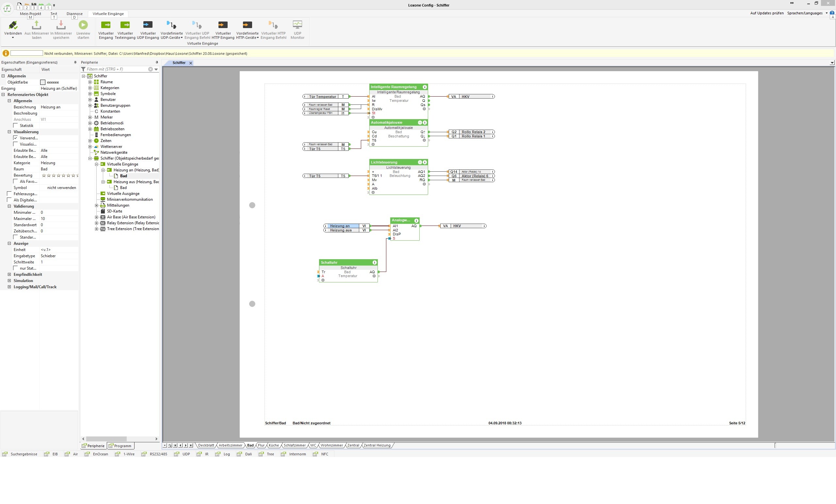
Task: Toggle the nur Stat... checkbox
Action: click(16, 268)
